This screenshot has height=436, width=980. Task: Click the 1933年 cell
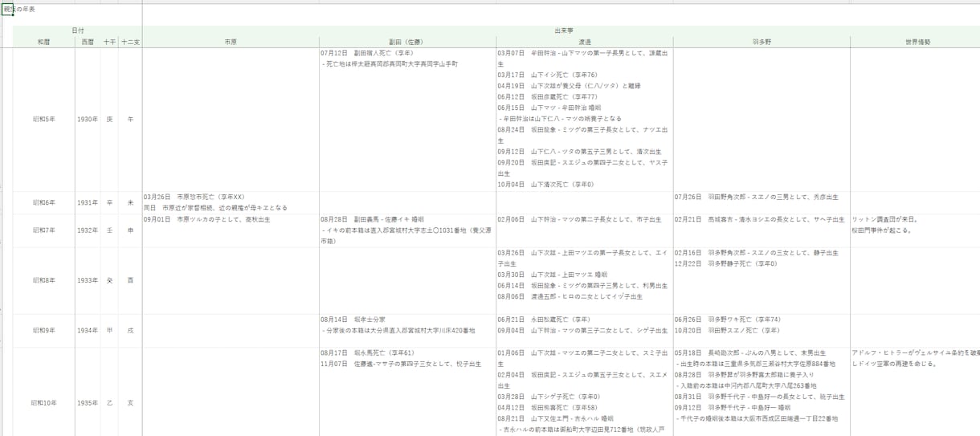(x=88, y=280)
